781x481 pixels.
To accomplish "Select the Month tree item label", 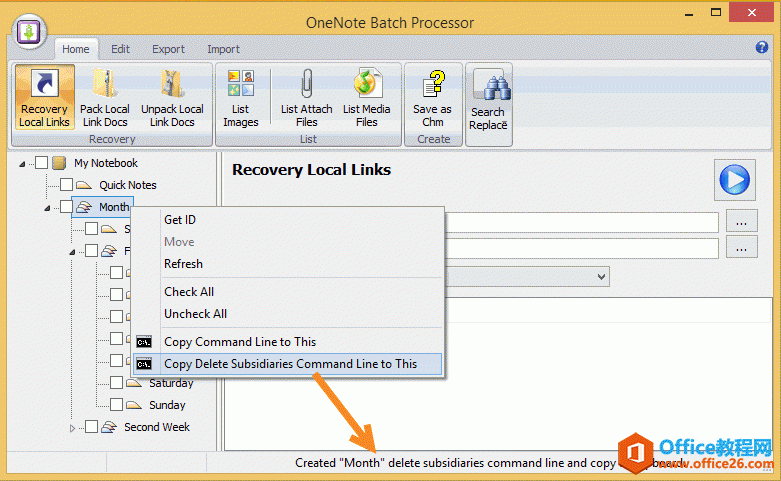I will pos(114,207).
